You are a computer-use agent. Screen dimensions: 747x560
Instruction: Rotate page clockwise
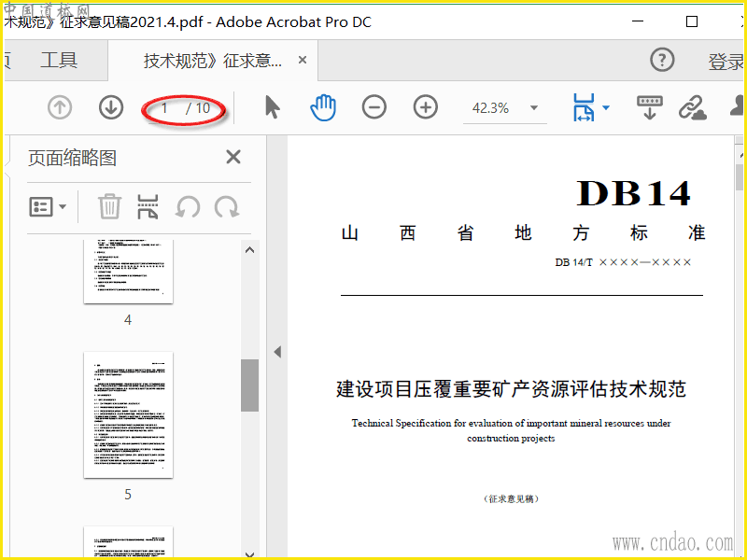click(x=226, y=207)
